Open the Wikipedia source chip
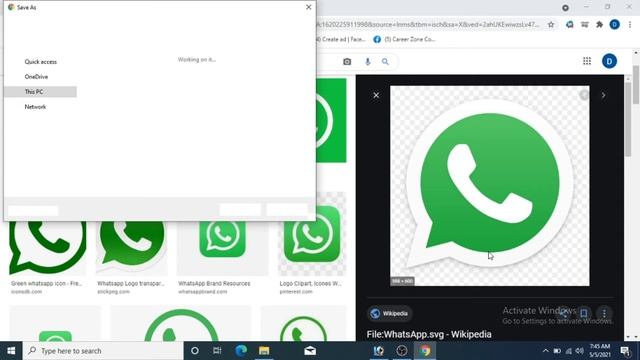This screenshot has width=640, height=360. (x=389, y=313)
